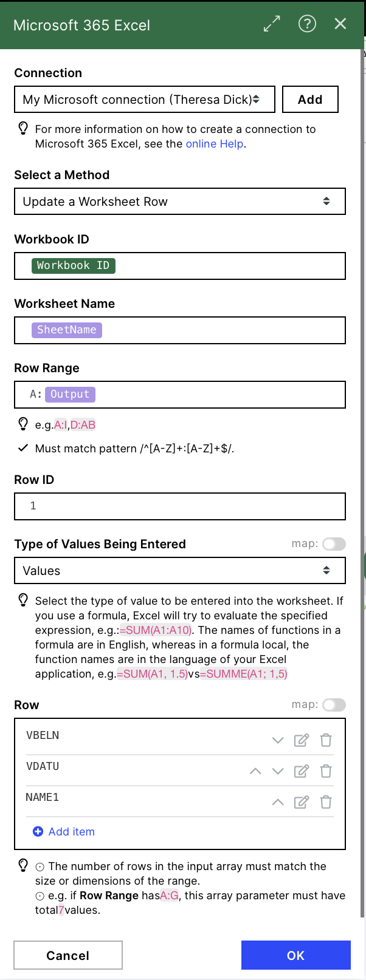Expand the dialog with the fullscreen arrows icon
The width and height of the screenshot is (366, 980).
click(272, 24)
